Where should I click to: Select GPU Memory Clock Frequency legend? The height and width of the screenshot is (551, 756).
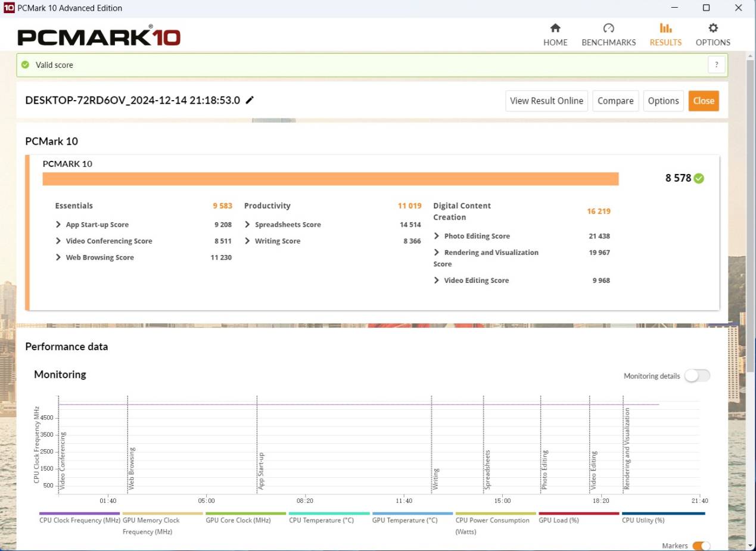tap(163, 524)
